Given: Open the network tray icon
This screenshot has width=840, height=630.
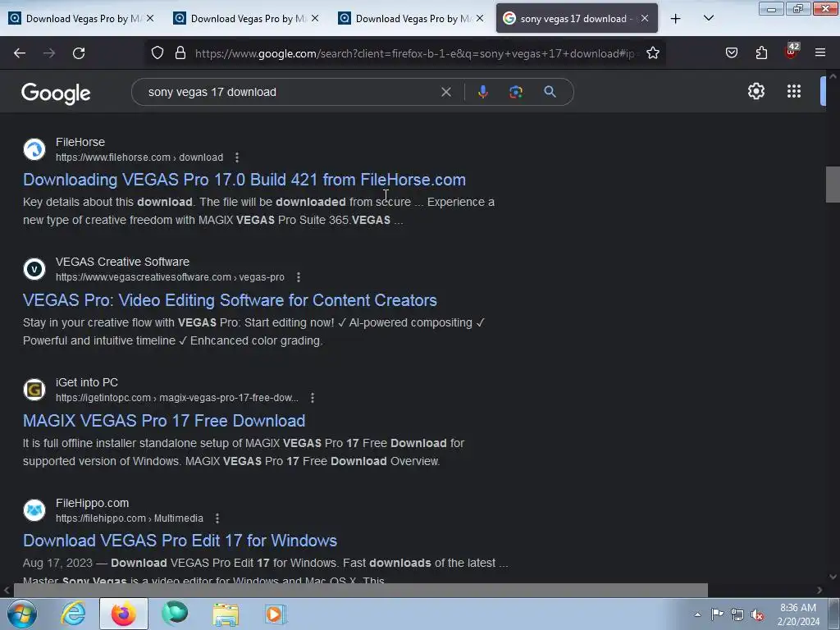Looking at the screenshot, I should (x=737, y=614).
